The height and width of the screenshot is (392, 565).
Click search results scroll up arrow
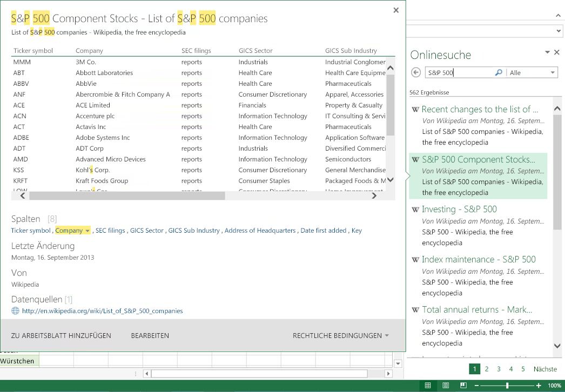[x=557, y=109]
